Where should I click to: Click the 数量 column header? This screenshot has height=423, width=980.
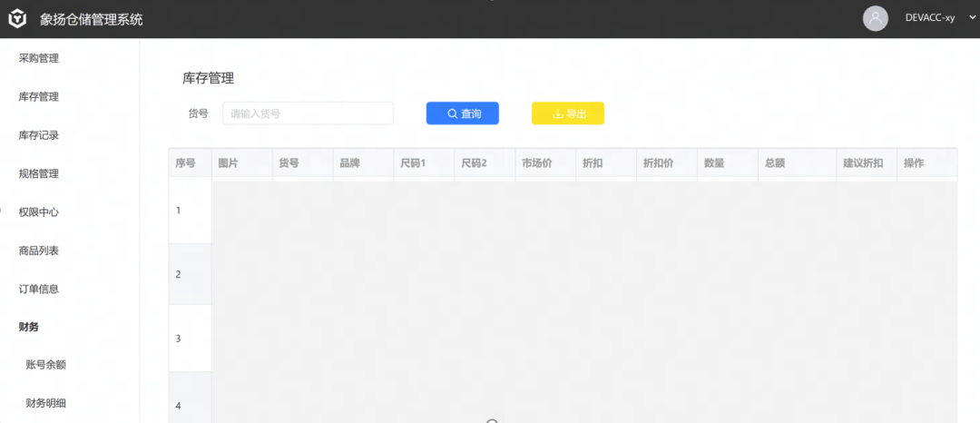[727, 163]
